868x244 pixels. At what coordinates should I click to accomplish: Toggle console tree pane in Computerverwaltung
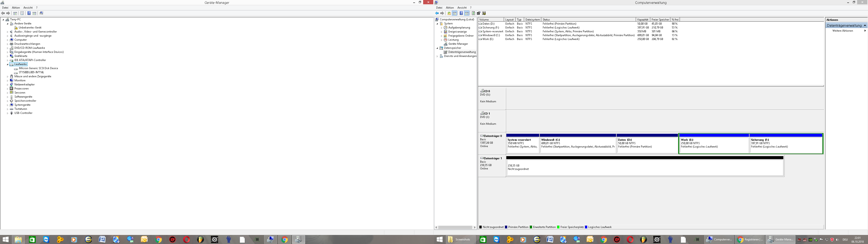click(455, 13)
